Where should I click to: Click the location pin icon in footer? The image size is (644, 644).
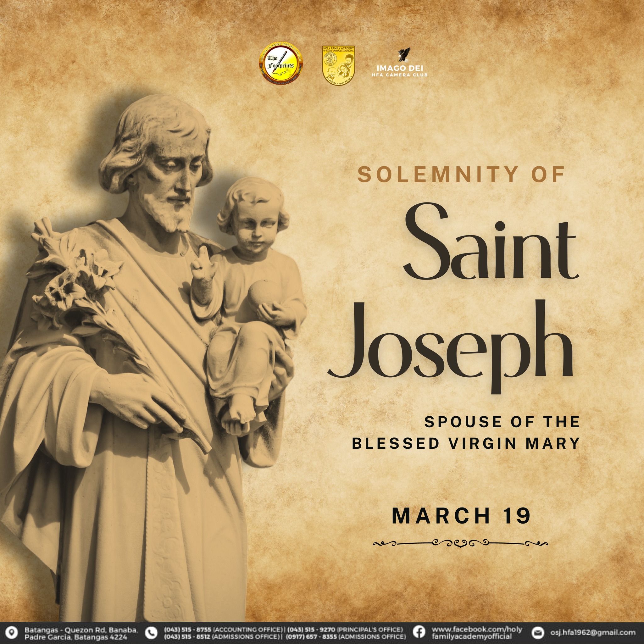click(x=12, y=632)
